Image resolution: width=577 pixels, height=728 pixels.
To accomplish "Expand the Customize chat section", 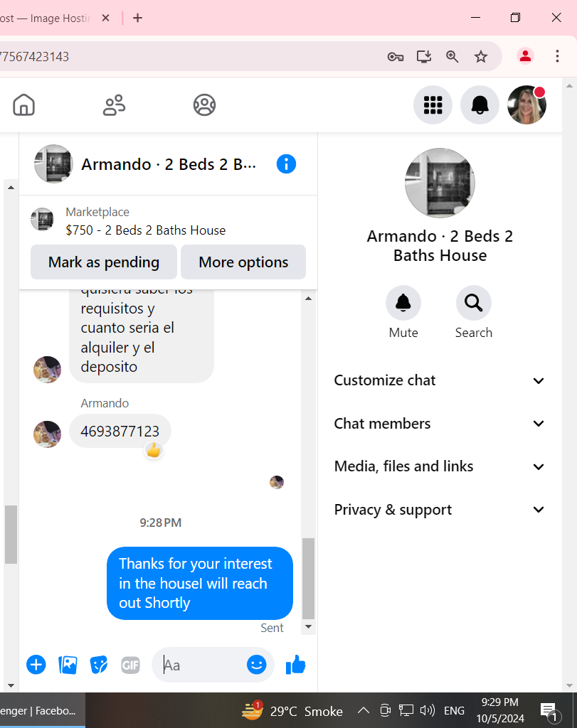I will pyautogui.click(x=439, y=380).
